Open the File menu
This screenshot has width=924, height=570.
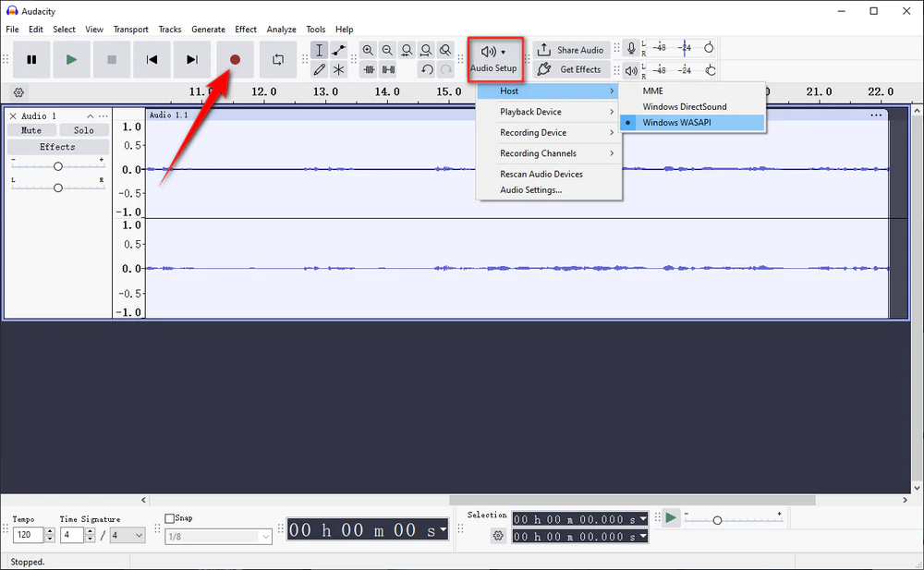12,29
